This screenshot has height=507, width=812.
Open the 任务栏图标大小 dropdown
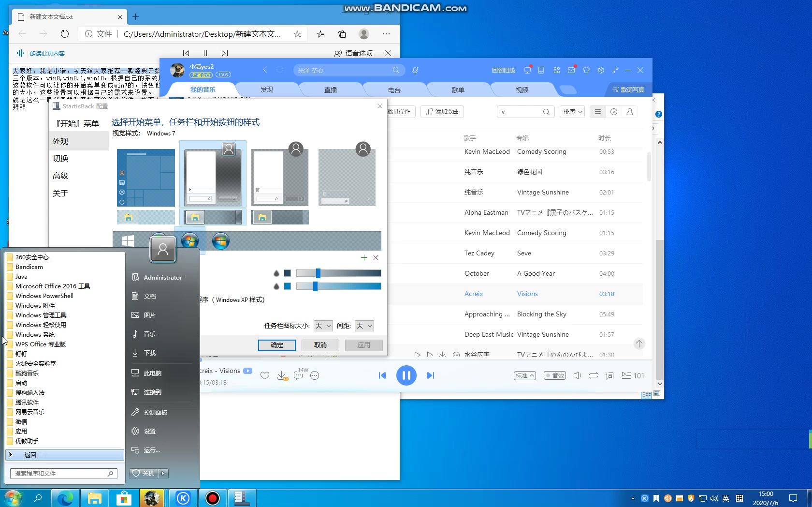click(x=323, y=326)
